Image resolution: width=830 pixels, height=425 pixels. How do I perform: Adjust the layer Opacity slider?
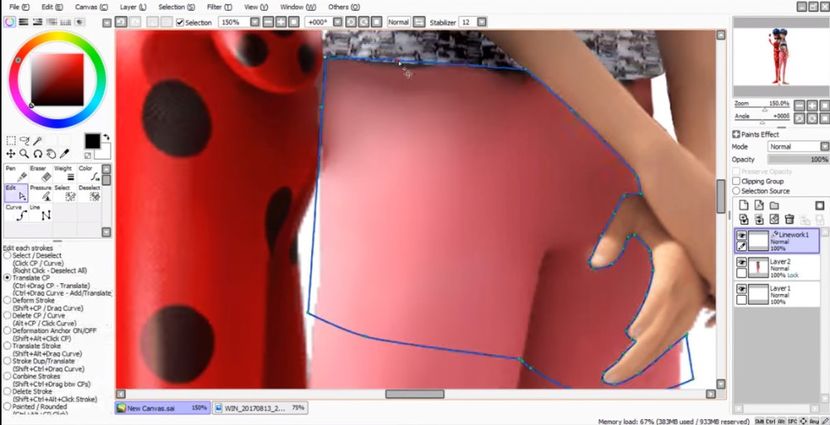[798, 159]
